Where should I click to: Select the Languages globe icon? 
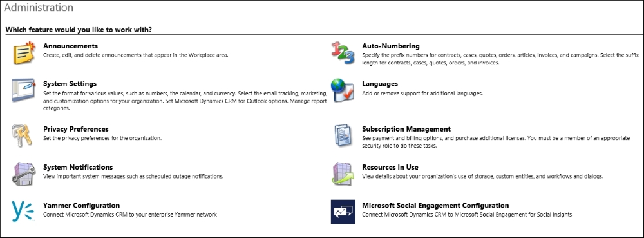pos(343,90)
